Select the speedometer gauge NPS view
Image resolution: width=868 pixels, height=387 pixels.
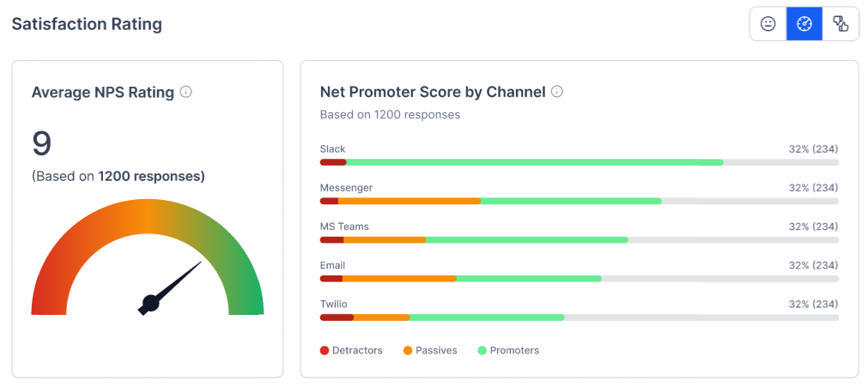tap(804, 24)
